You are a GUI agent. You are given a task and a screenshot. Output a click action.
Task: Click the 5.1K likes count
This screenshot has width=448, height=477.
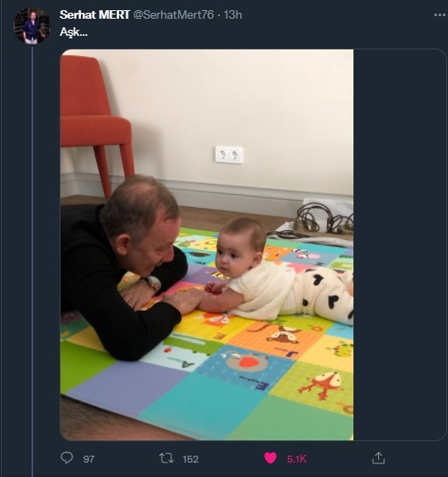coord(296,459)
